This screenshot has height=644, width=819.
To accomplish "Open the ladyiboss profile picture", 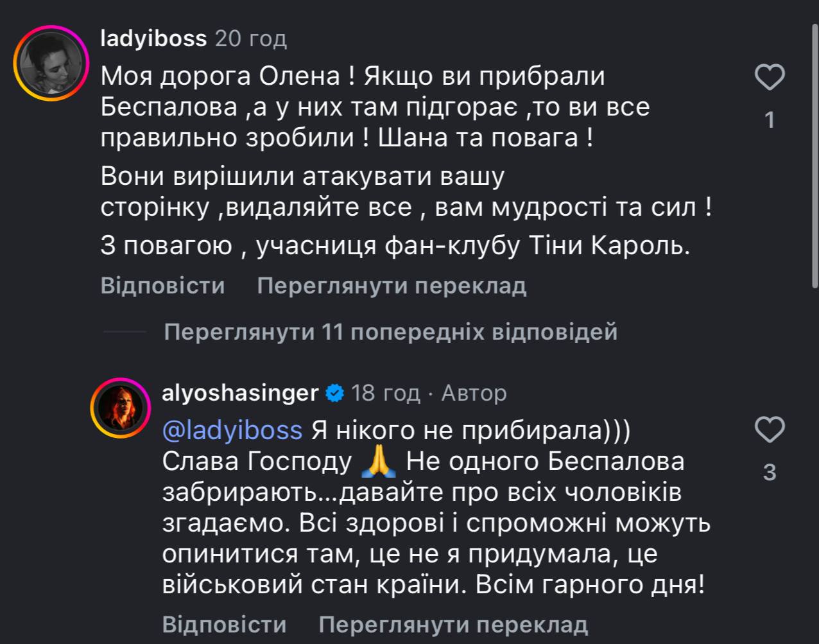I will point(51,63).
